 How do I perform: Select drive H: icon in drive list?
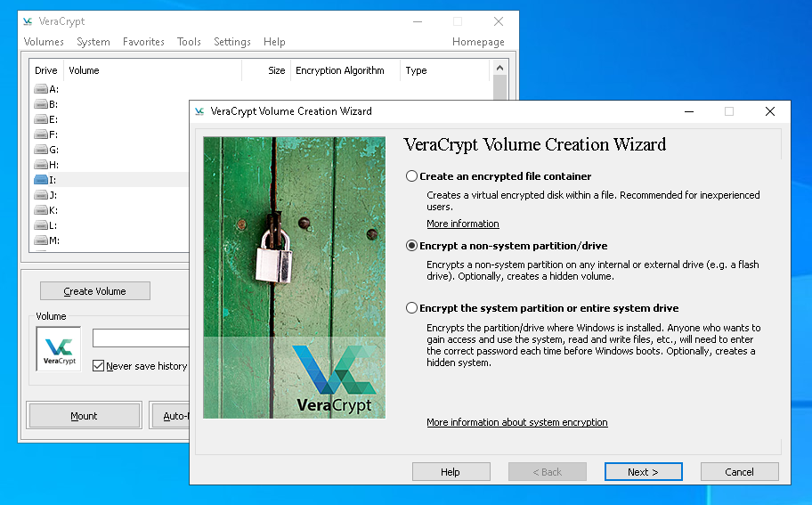(x=41, y=165)
